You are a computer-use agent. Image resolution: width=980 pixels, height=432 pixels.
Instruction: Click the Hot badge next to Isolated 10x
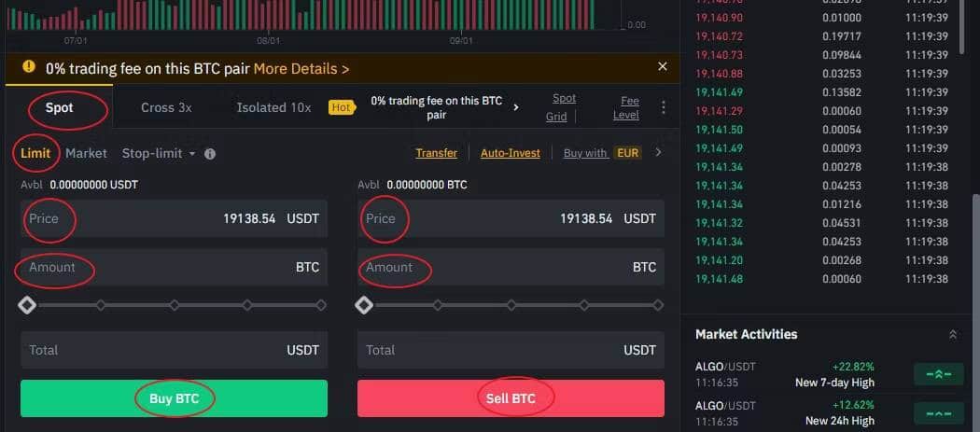point(341,107)
